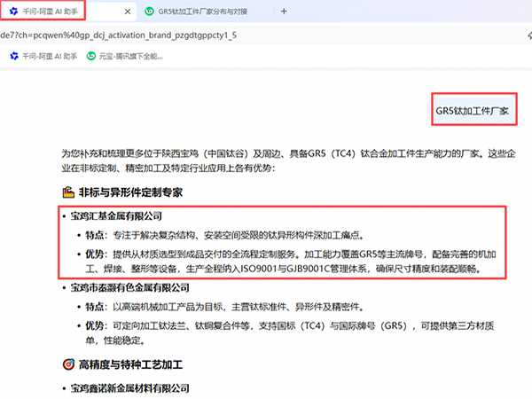Screen dimensions: 532x399
Task: Click the factory emoji beside 非标与异形件定制专家
Action: pos(68,192)
